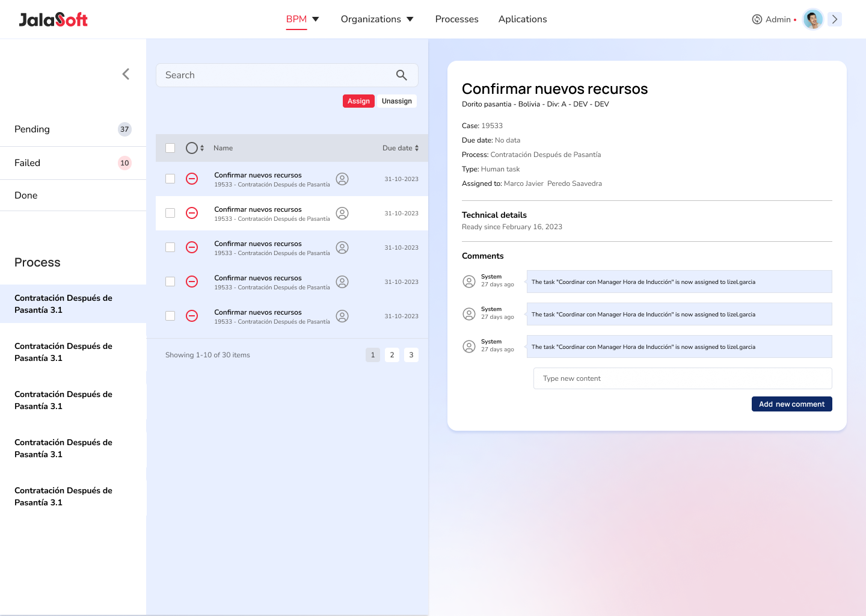This screenshot has height=616, width=866.
Task: Open the user avatar profile picture
Action: pos(813,19)
